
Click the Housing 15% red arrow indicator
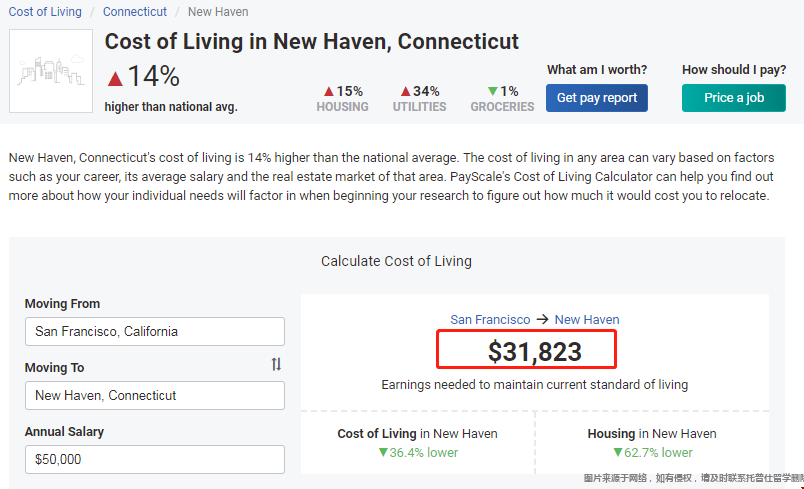329,91
